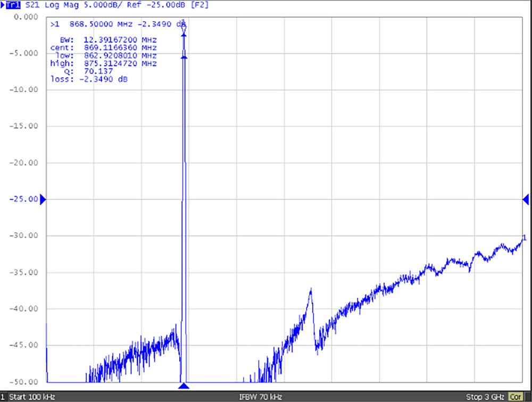
Task: Click the channel 1 indicator in status bar
Action: 4,397
